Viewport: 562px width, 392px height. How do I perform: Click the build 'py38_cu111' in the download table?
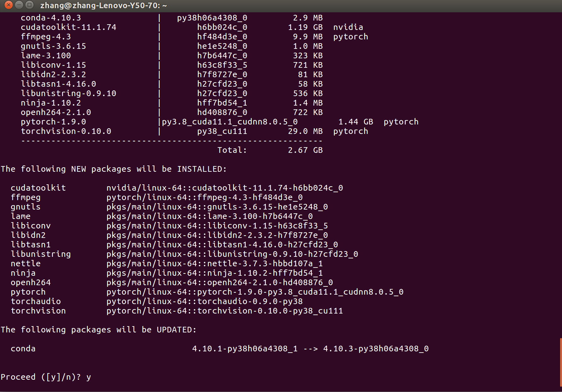pos(222,131)
